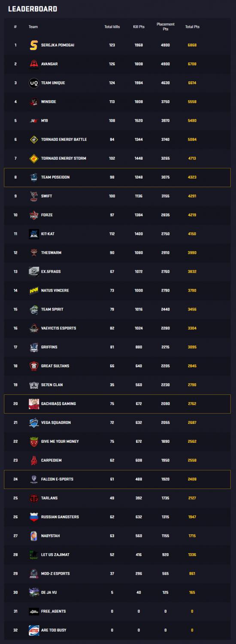The height and width of the screenshot is (644, 236).
Task: Click the Give Me Your Money strawberry logo
Action: tap(34, 441)
